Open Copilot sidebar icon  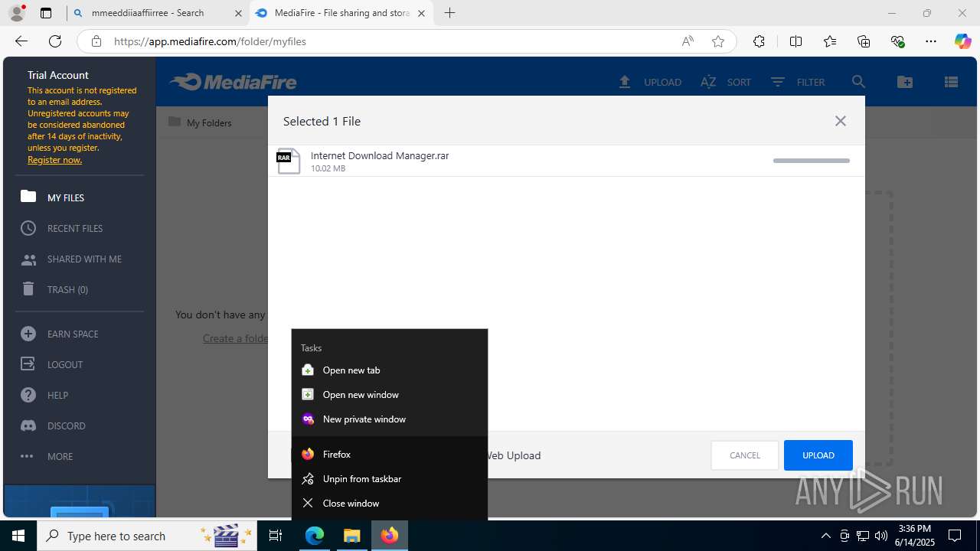click(x=962, y=41)
